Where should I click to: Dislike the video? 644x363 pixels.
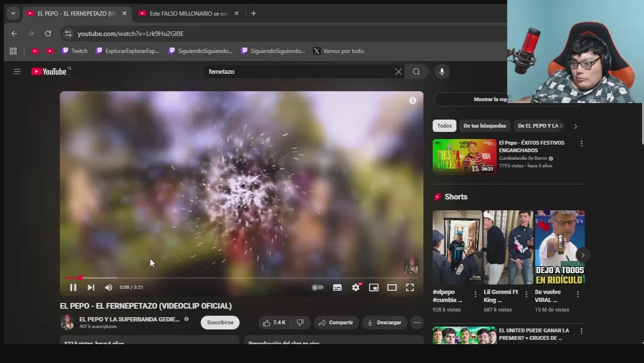point(300,323)
